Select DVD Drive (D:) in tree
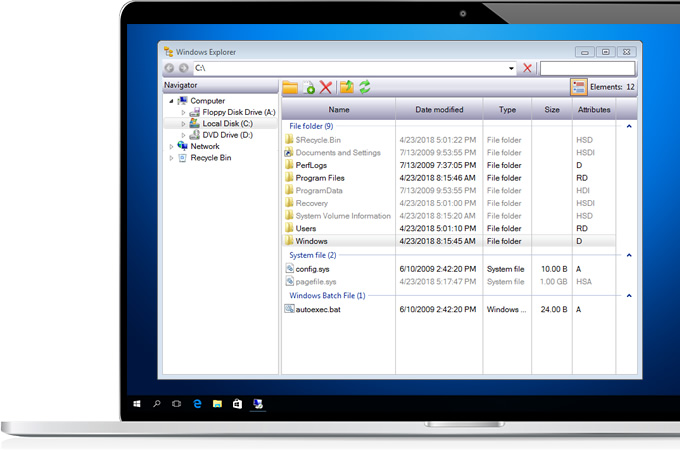 pyautogui.click(x=227, y=135)
